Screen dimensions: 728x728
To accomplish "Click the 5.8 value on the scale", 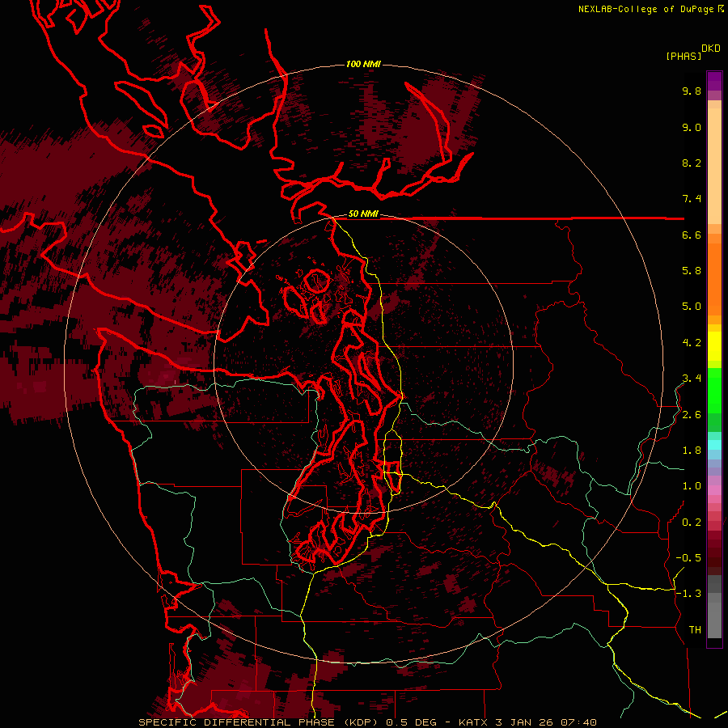I will [x=692, y=271].
